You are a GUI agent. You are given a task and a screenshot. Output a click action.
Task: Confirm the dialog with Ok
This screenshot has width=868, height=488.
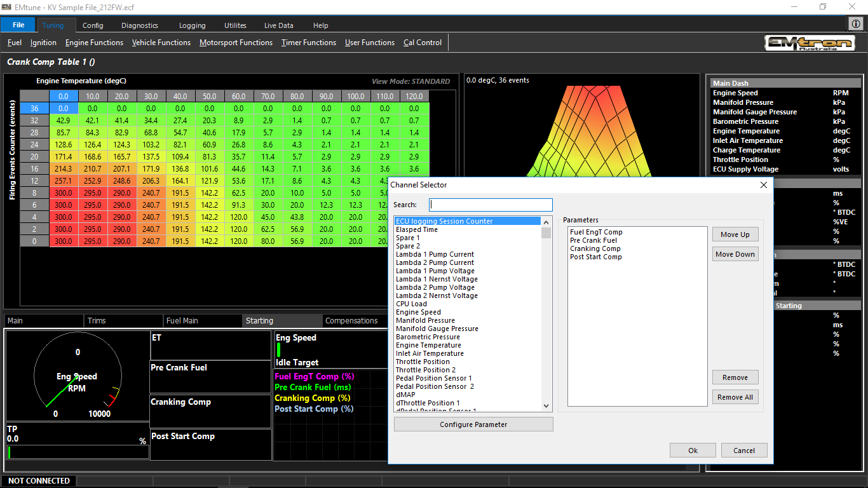[x=693, y=450]
